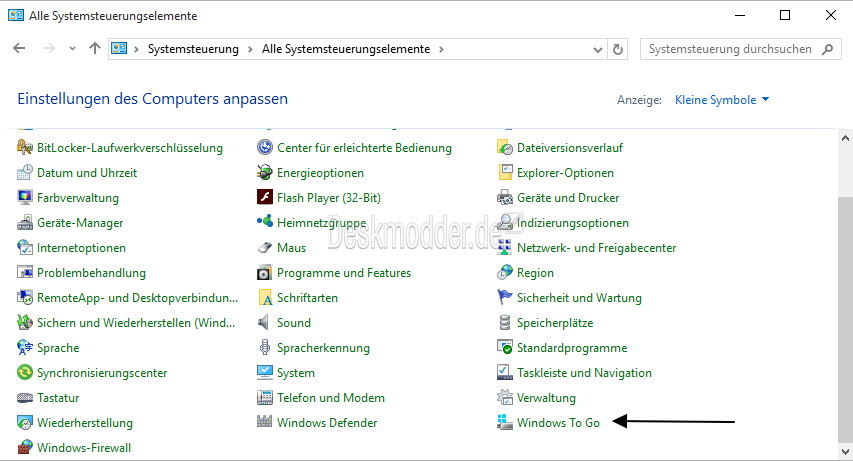Open the recent locations dropdown arrow
853x461 pixels.
pos(72,49)
